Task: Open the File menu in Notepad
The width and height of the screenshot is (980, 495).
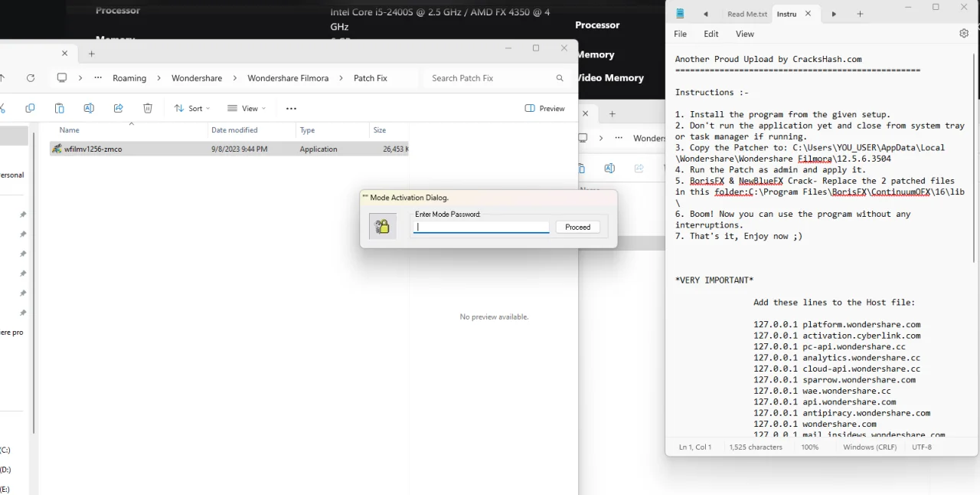Action: [680, 34]
